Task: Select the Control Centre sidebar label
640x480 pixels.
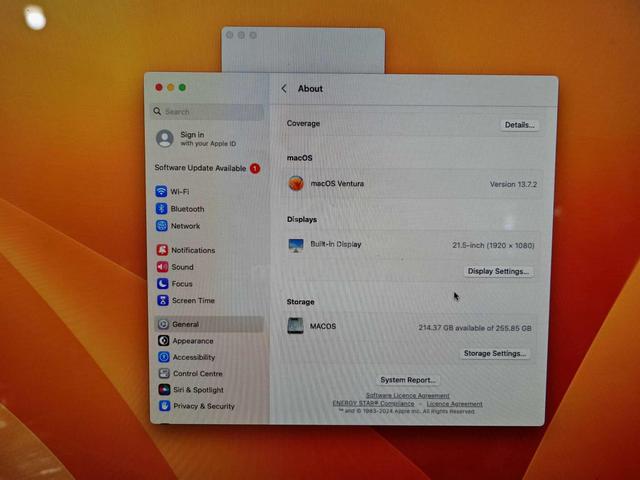Action: [198, 373]
